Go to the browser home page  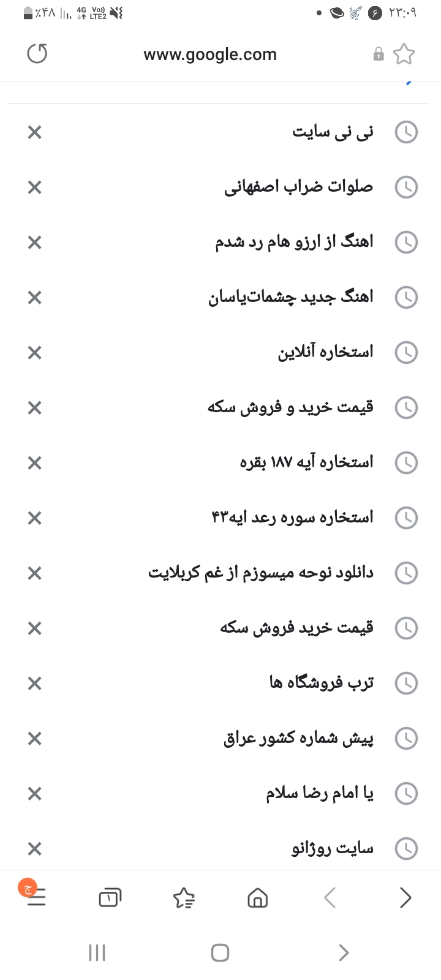[257, 898]
